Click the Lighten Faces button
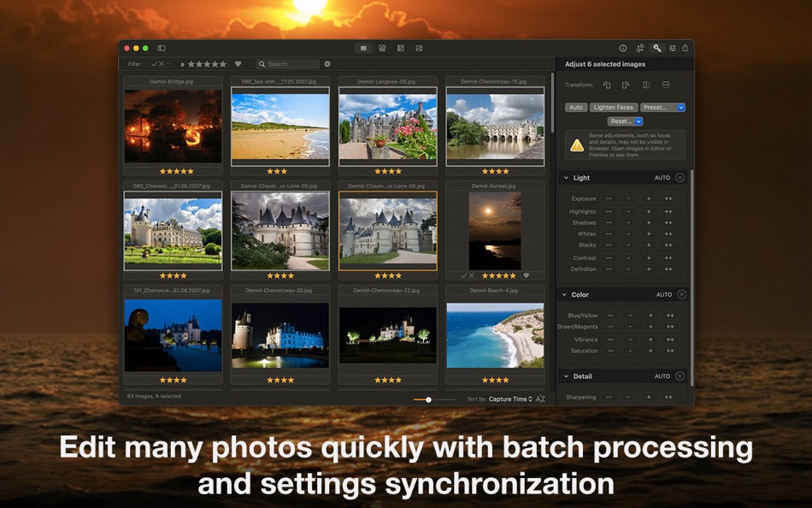Screen dimensions: 812x508 point(614,107)
